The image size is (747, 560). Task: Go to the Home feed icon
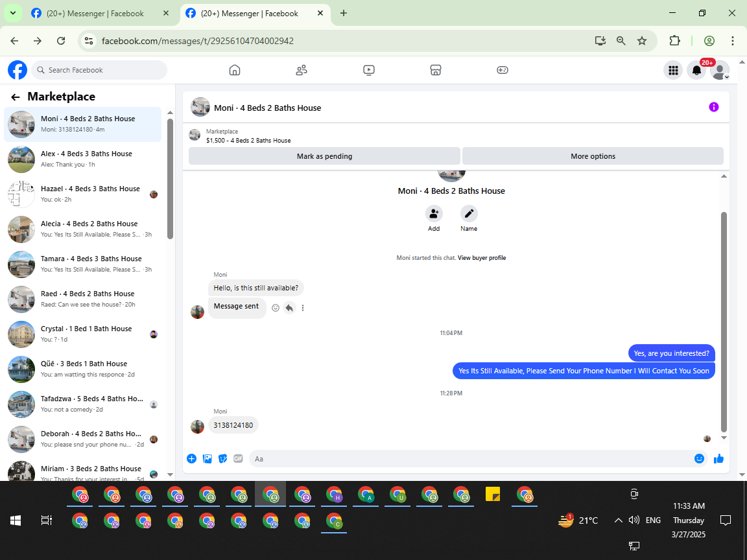click(234, 70)
